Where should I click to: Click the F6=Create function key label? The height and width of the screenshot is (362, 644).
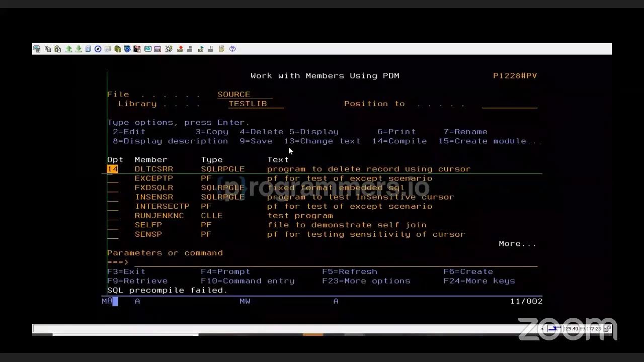(468, 271)
